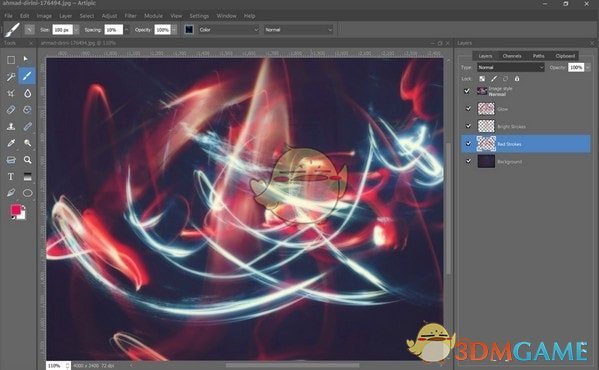Toggle visibility of Image style layer
Image resolution: width=599 pixels, height=370 pixels.
click(x=466, y=91)
